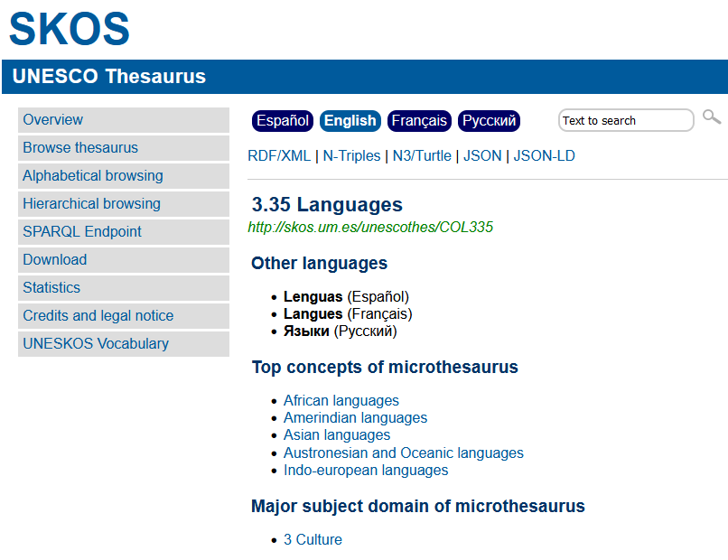The width and height of the screenshot is (728, 560).
Task: Click the UNESCO Thesaurus banner title
Action: [x=108, y=76]
